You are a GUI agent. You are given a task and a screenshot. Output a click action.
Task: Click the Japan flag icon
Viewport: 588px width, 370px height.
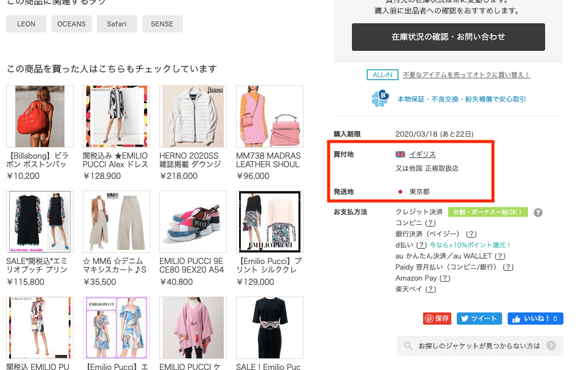point(400,192)
